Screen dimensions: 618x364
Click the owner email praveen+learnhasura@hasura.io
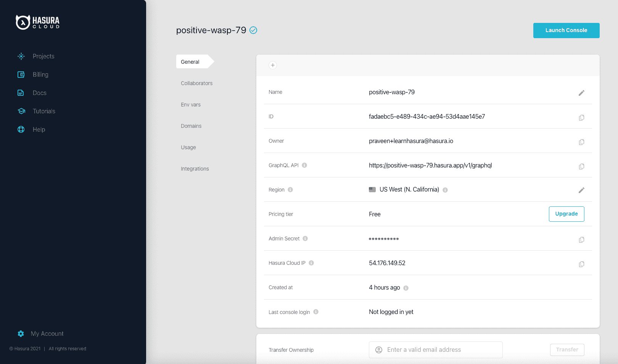pos(411,141)
